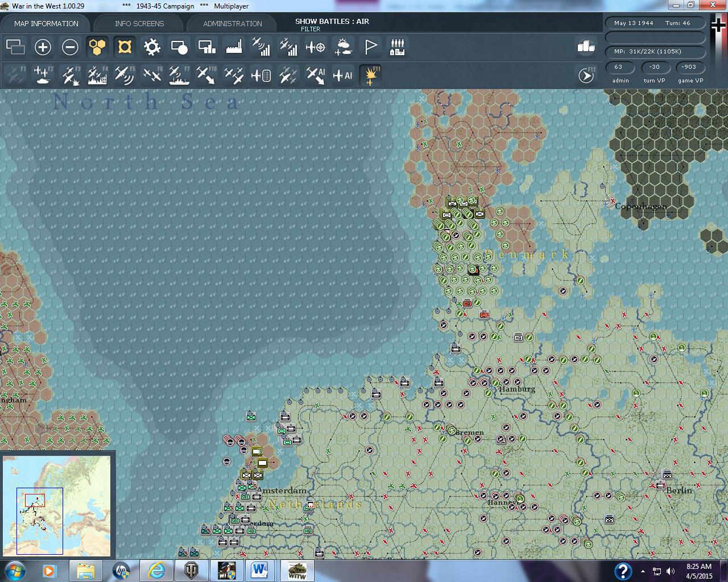Show the weather icon with sun and cloud

coord(343,47)
